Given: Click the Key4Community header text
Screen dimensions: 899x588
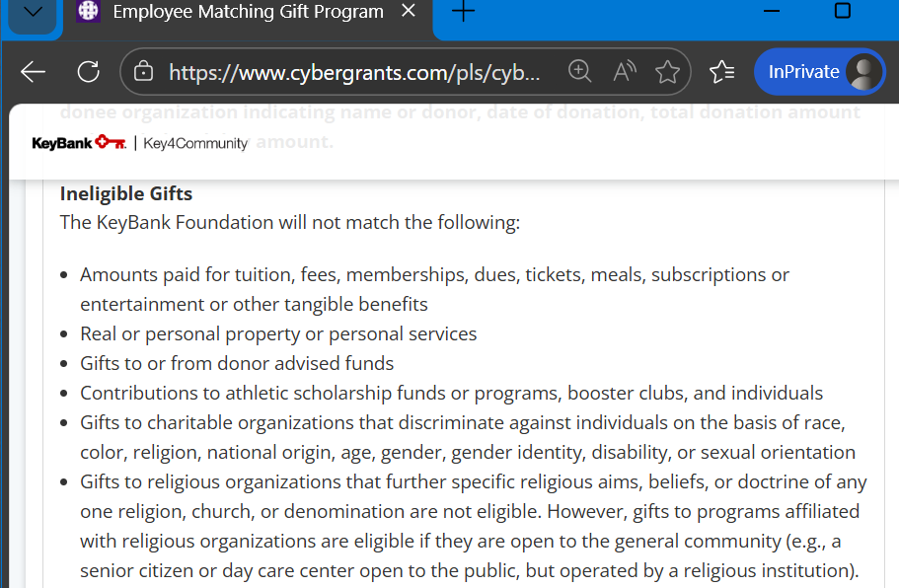Looking at the screenshot, I should [x=195, y=143].
